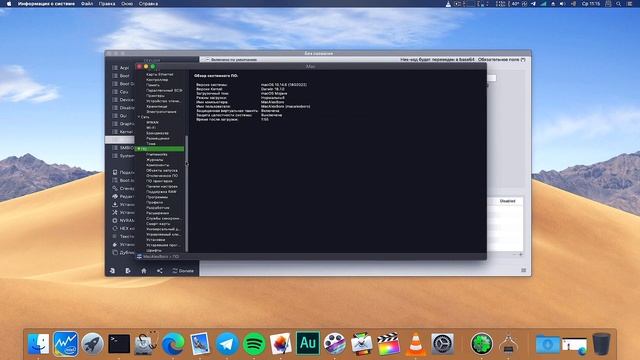Click the plus button below the Disabled list

521,254
